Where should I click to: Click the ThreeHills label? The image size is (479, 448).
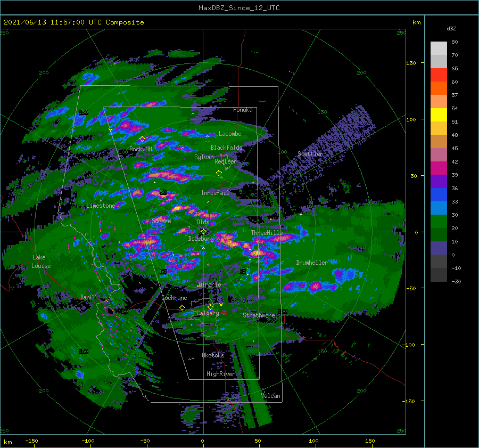click(267, 233)
